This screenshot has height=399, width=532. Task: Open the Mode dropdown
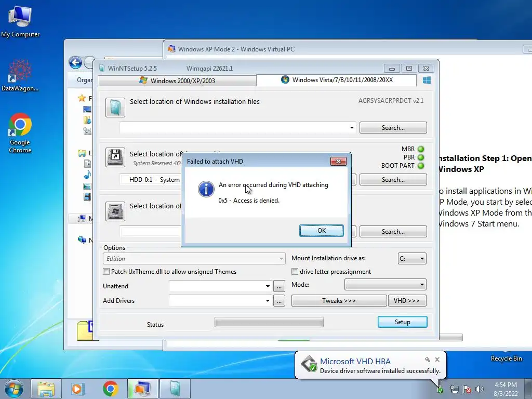click(385, 284)
